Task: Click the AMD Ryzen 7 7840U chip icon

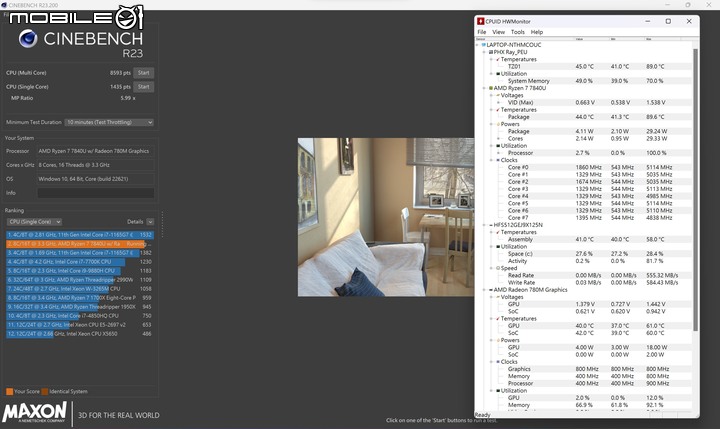Action: [x=491, y=88]
